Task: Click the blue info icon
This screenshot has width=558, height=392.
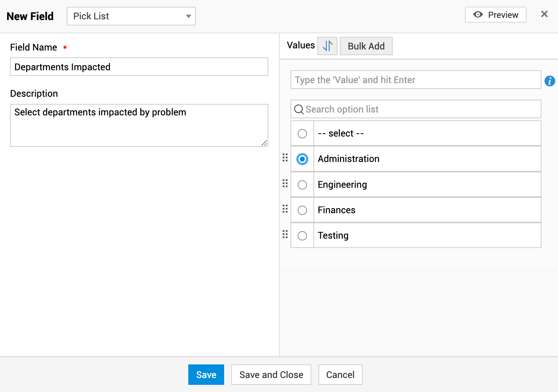Action: point(550,81)
